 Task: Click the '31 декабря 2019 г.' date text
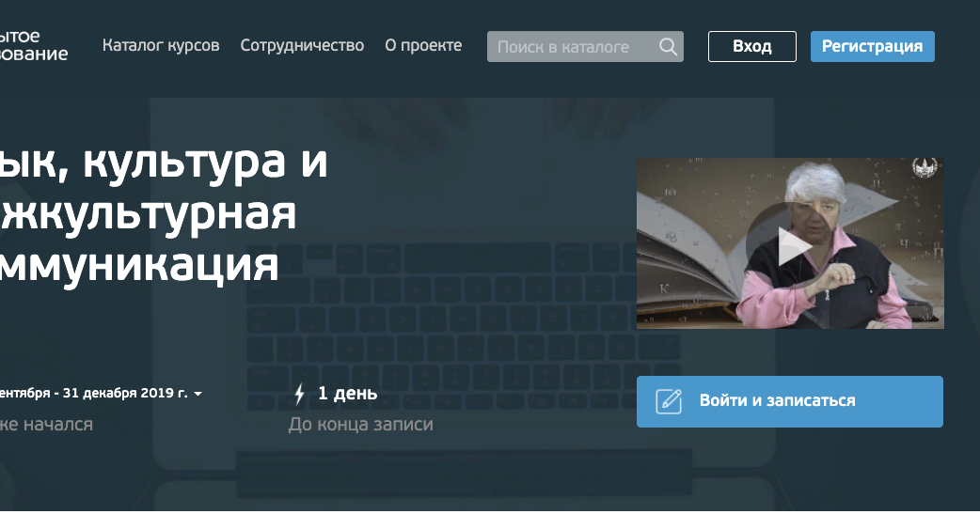125,394
